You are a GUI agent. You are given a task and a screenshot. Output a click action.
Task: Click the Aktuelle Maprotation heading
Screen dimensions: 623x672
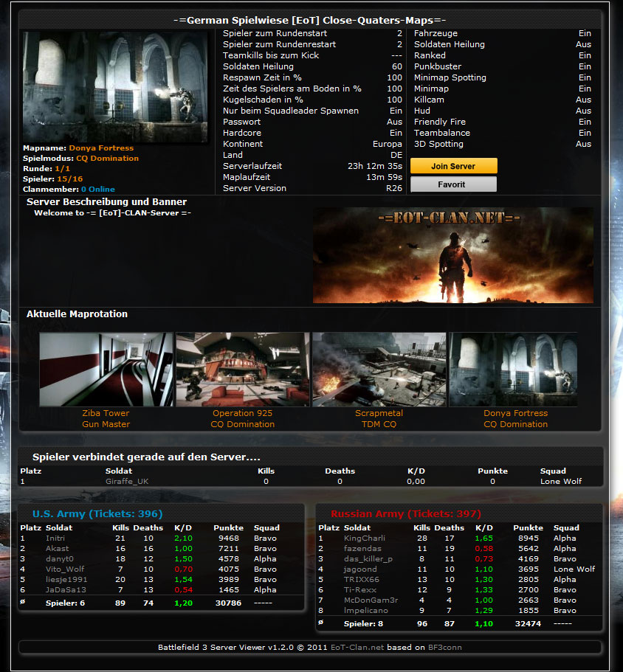coord(77,314)
